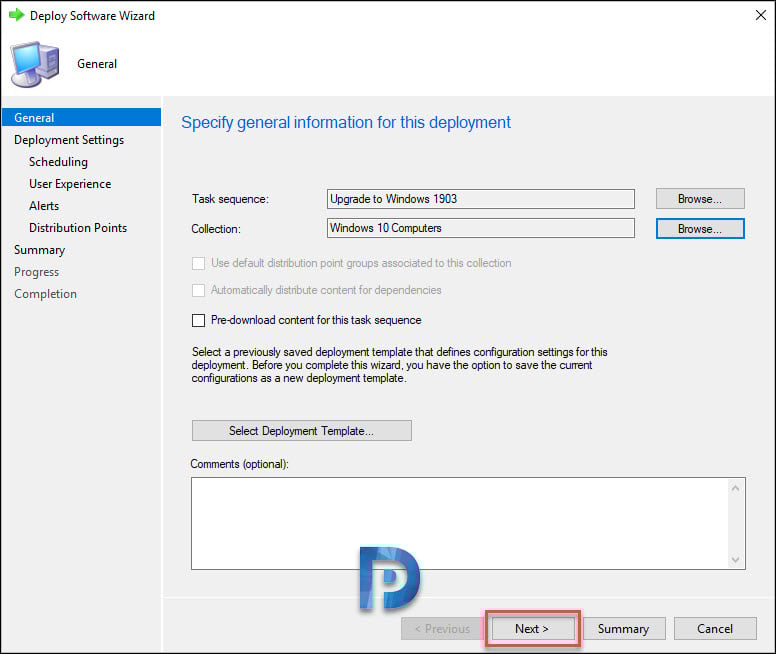Click the comments box scroll down arrow

[735, 559]
